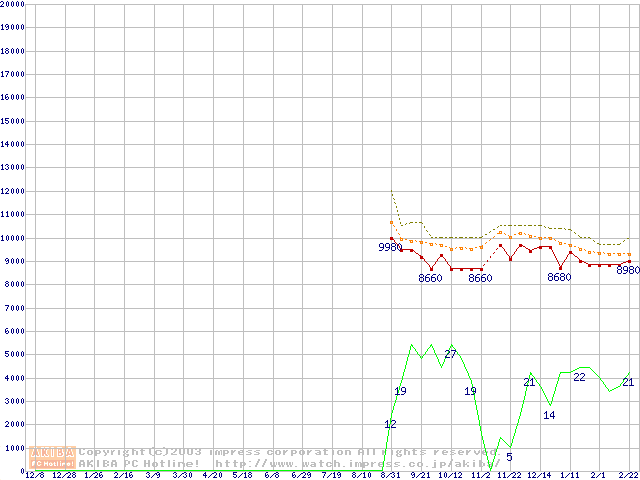The width and height of the screenshot is (640, 480).
Task: Select the 1/11 date label
Action: pos(570,476)
